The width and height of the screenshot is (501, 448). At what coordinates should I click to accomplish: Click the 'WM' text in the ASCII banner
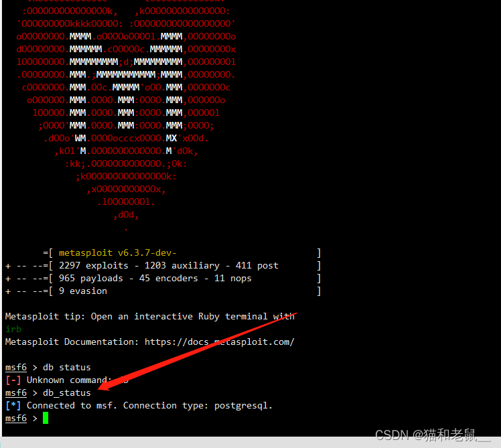pyautogui.click(x=80, y=138)
